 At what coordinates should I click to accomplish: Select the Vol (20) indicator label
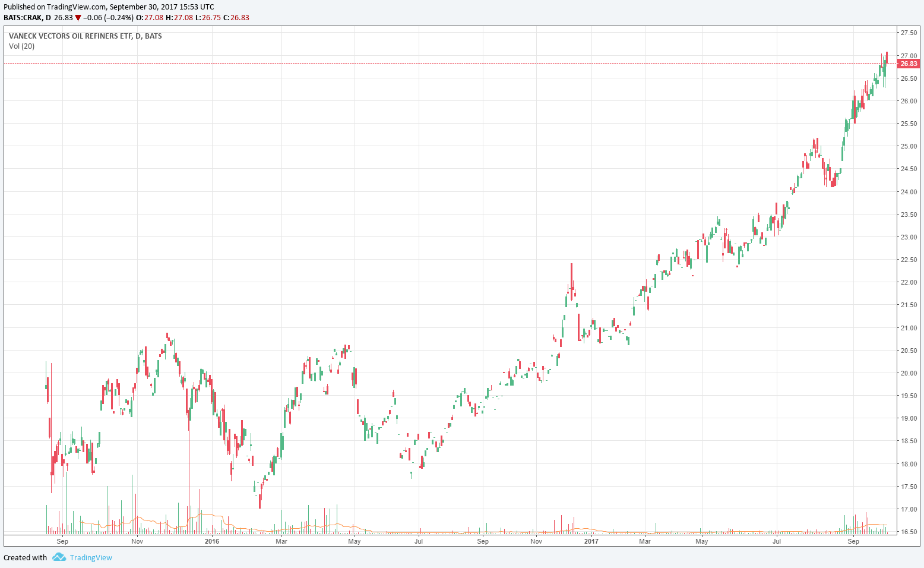[22, 46]
